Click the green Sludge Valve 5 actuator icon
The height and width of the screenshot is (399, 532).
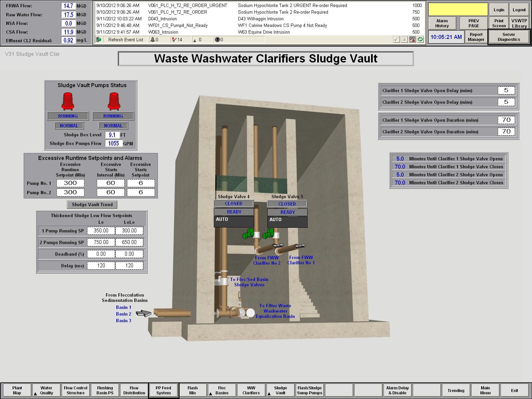pyautogui.click(x=268, y=234)
